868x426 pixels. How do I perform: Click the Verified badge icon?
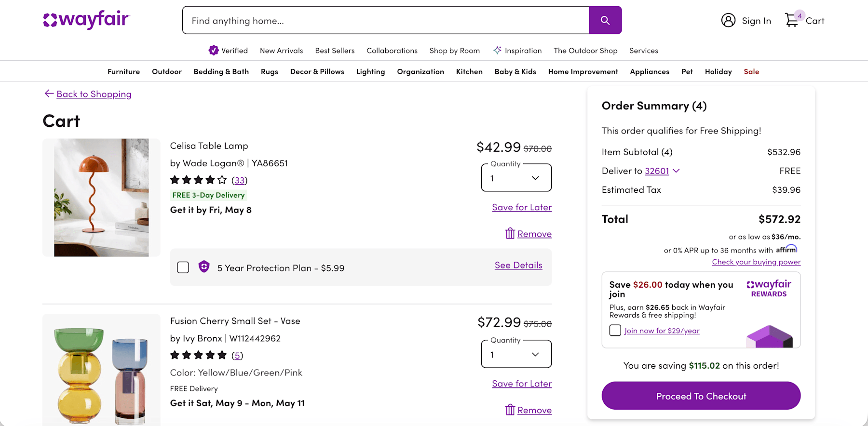[214, 50]
